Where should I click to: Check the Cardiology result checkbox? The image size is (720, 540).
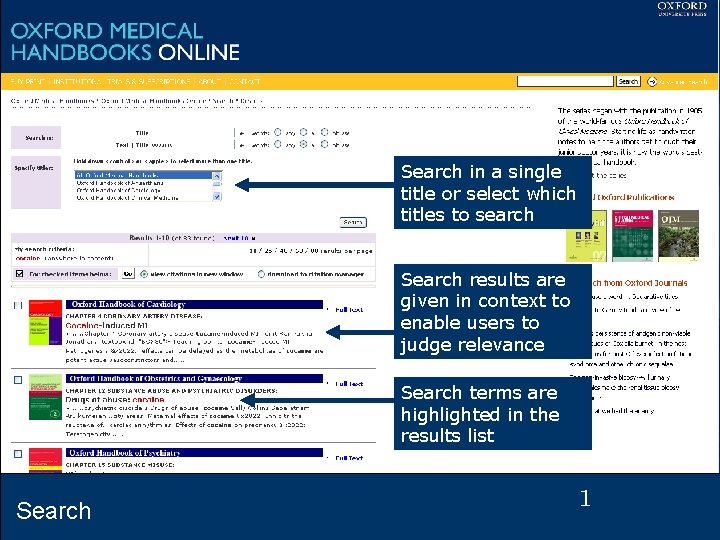click(x=18, y=305)
